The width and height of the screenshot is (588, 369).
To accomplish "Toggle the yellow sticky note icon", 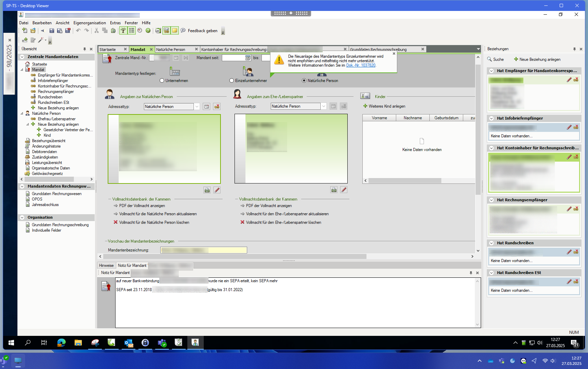I will click(175, 31).
